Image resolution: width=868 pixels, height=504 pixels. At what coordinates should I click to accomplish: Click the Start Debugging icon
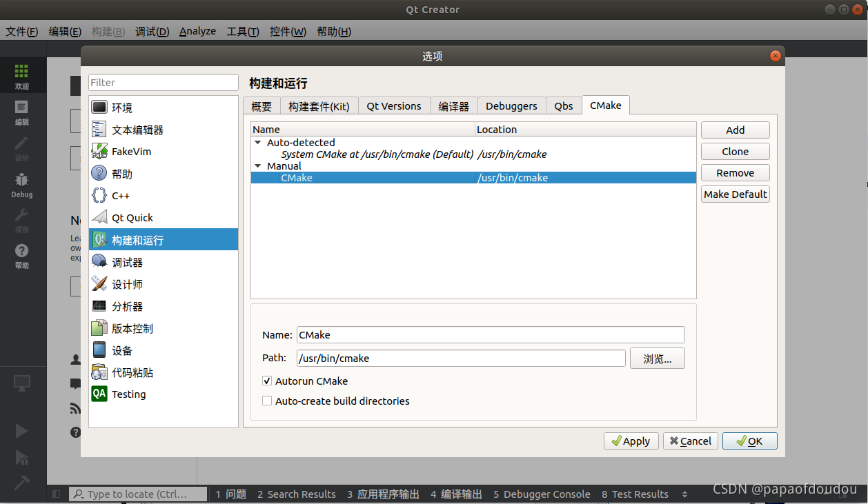pos(21,457)
